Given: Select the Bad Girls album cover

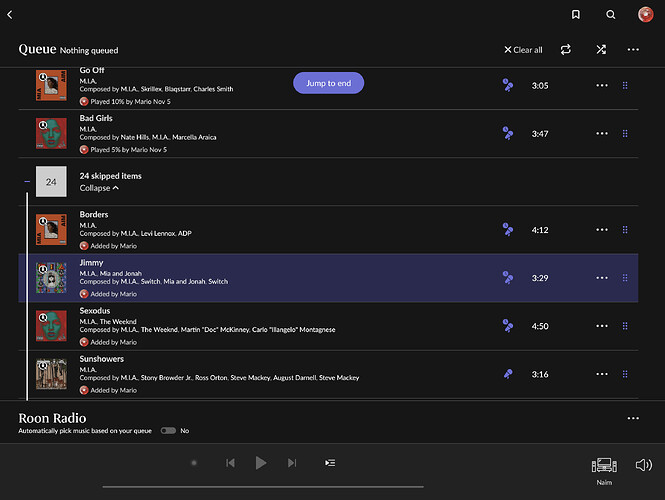Looking at the screenshot, I should 51,134.
